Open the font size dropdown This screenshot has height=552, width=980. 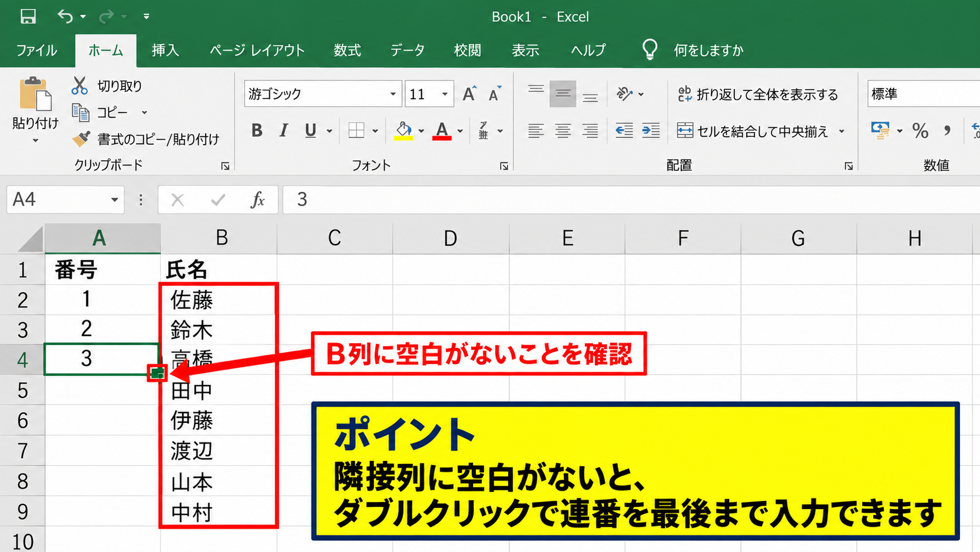tap(445, 94)
